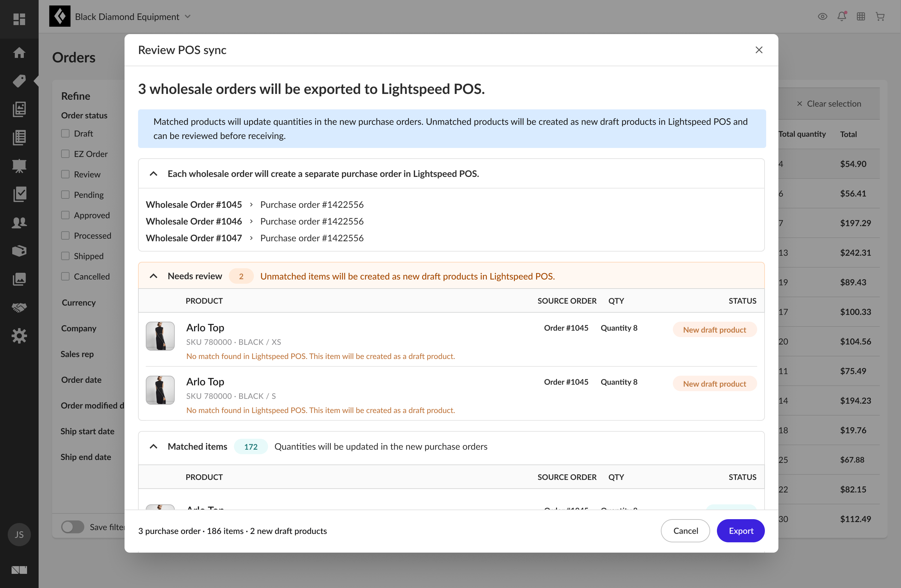Click the $112.49 total cell

[x=855, y=519]
